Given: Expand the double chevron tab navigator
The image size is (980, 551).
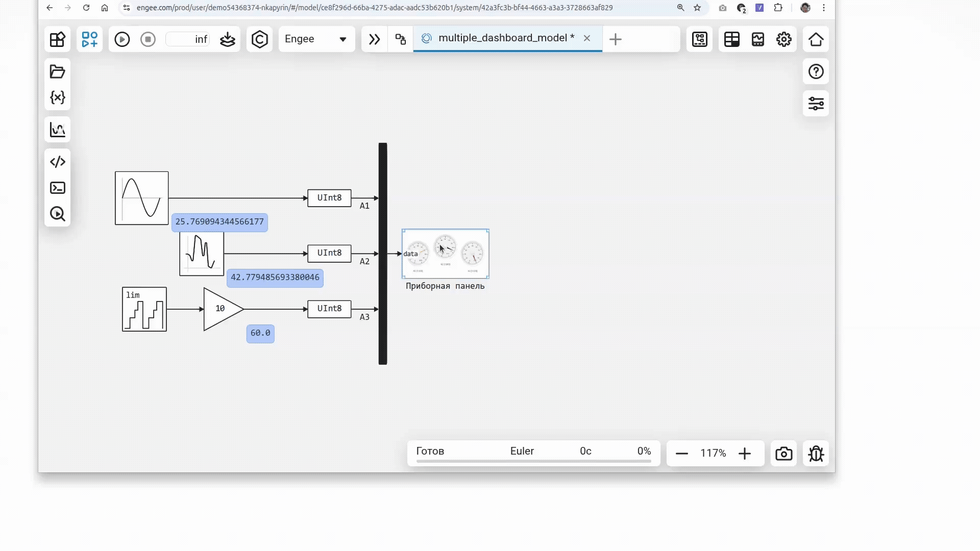Looking at the screenshot, I should (374, 39).
